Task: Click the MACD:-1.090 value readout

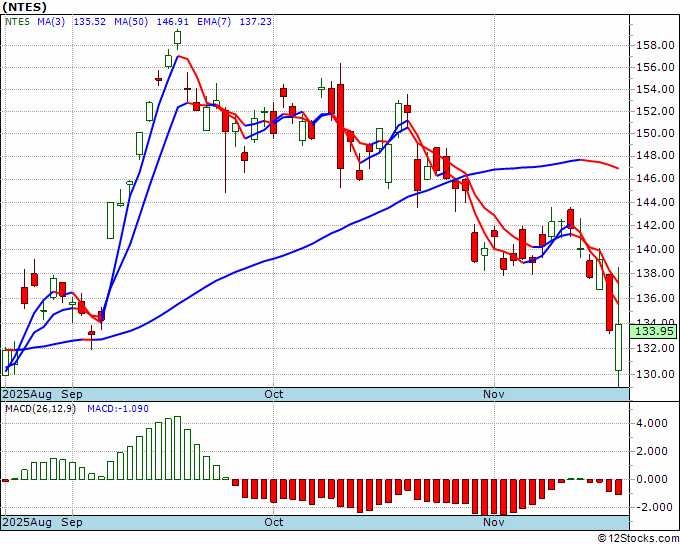Action: tap(118, 409)
